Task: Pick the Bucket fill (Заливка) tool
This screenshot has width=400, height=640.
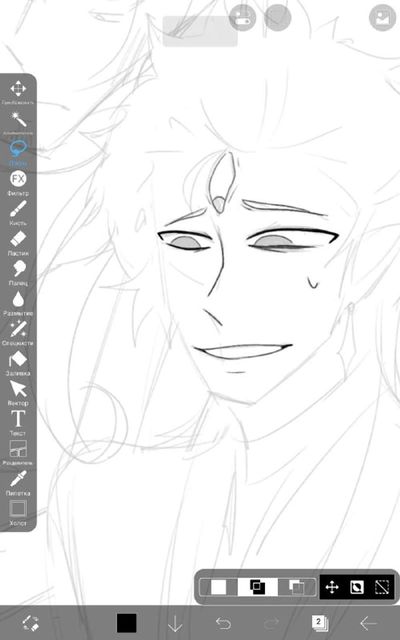Action: (x=18, y=360)
